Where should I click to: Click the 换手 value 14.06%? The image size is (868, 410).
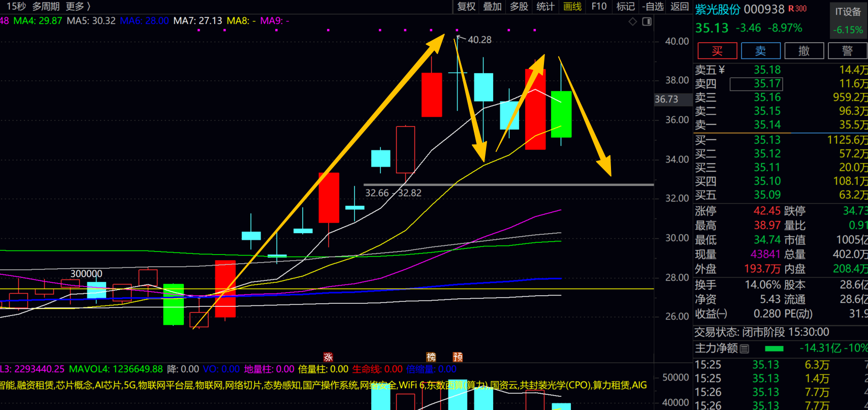point(763,285)
